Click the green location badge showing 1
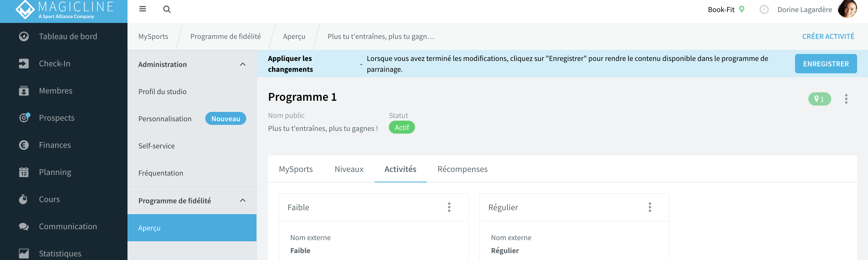This screenshot has height=260, width=868. click(x=819, y=99)
